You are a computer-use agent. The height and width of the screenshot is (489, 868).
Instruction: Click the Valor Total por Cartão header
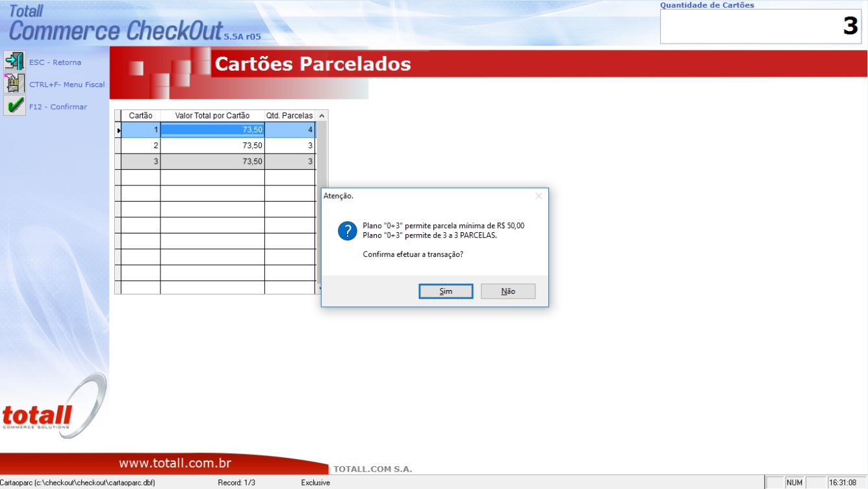(212, 116)
